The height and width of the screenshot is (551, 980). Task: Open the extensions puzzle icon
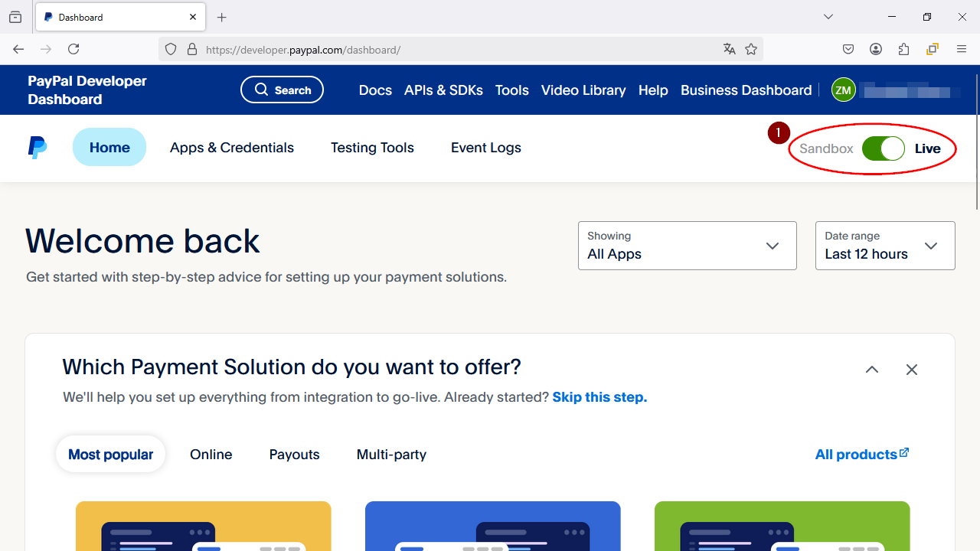pos(904,49)
